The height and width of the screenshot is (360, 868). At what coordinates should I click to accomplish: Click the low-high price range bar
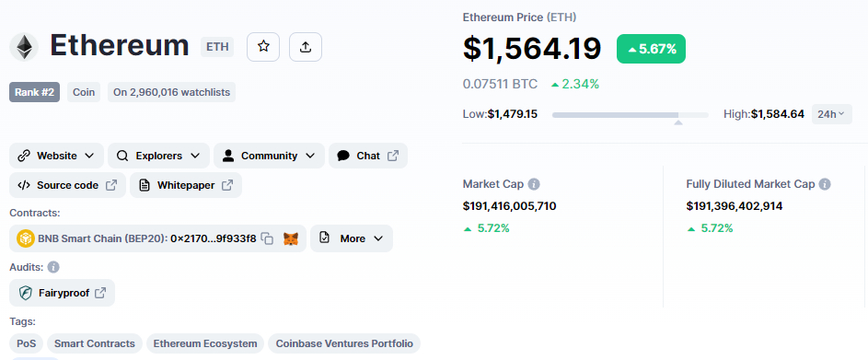[x=631, y=115]
